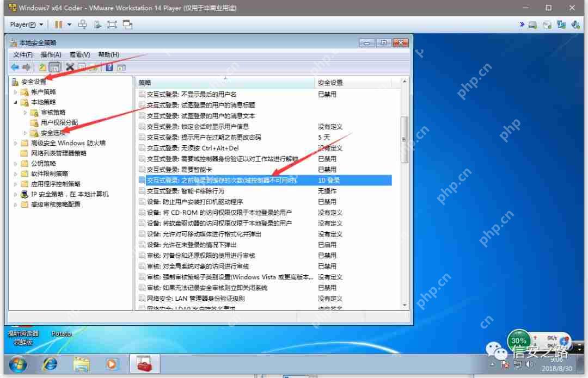Open the 查看(V) menu

coord(80,55)
